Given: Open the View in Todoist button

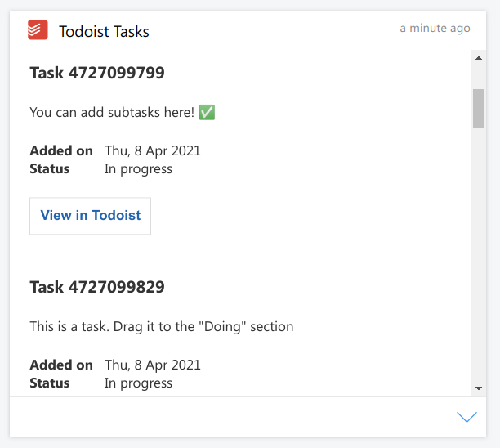Looking at the screenshot, I should click(90, 216).
